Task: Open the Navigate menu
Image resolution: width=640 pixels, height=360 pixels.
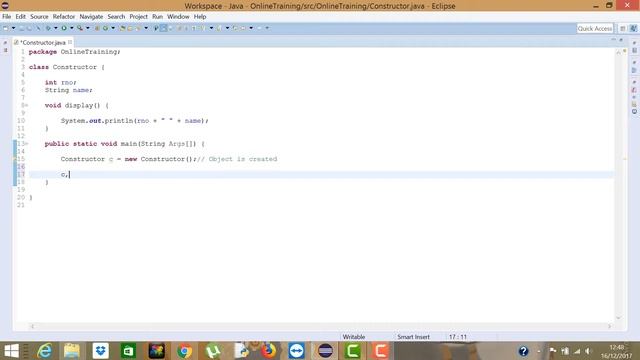Action: [91, 17]
